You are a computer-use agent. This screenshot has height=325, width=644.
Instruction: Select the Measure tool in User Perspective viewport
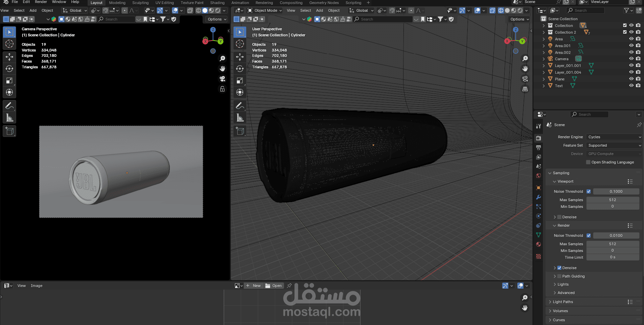point(240,118)
